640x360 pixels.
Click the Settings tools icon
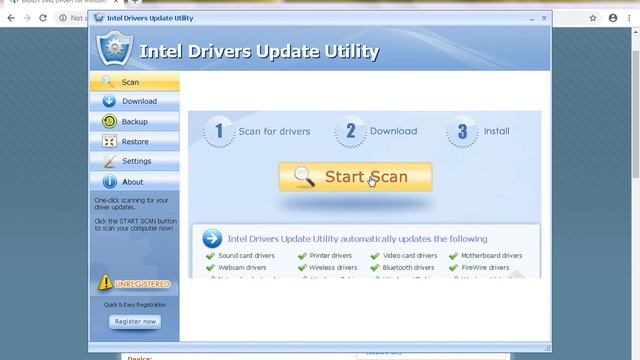[x=109, y=162]
